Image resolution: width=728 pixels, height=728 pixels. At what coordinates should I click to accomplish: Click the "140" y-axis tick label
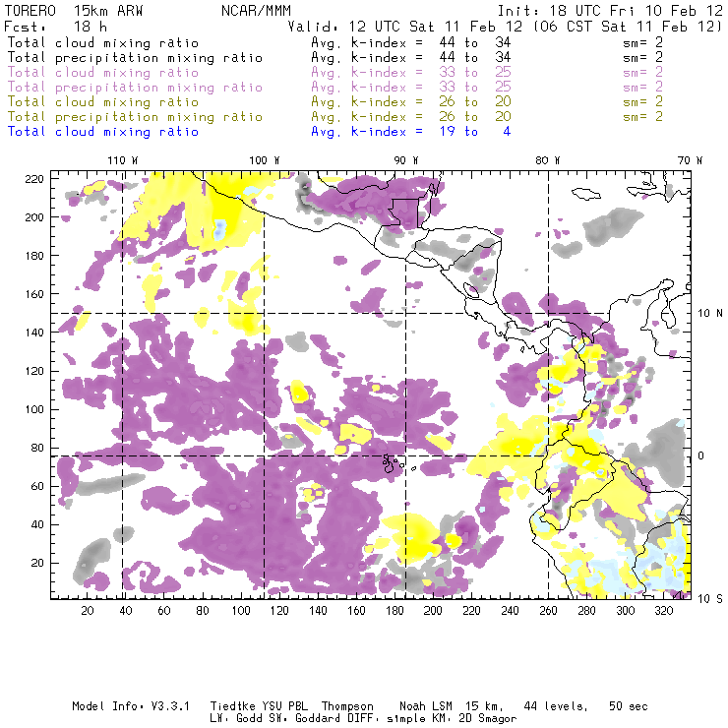[x=34, y=333]
